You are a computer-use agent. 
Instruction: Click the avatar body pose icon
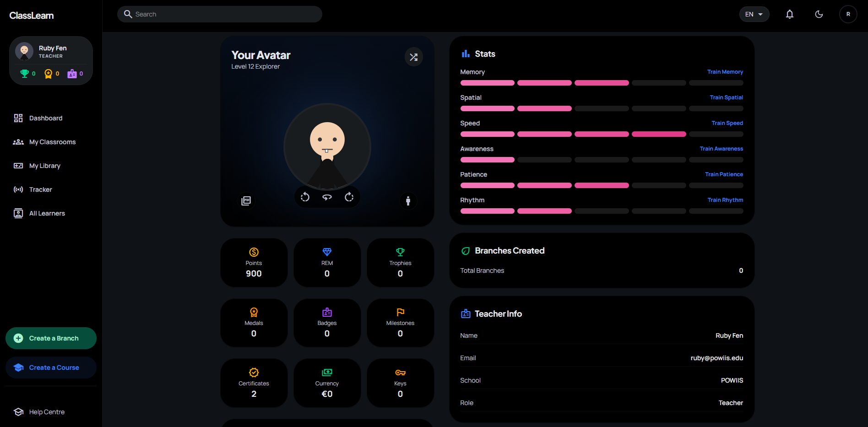[x=408, y=201]
